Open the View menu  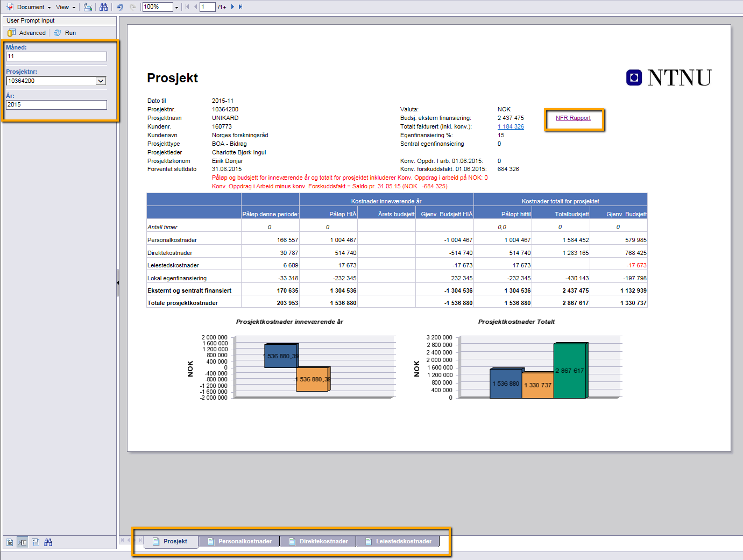pos(65,7)
